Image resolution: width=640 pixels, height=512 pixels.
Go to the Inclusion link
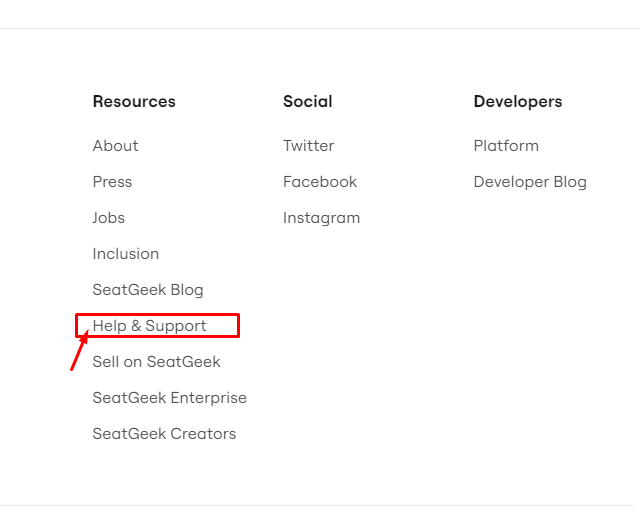tap(126, 254)
